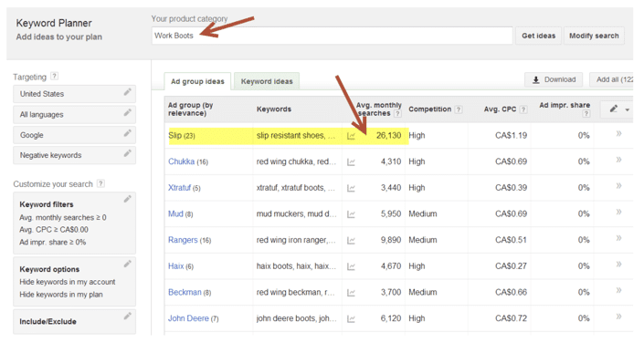
Task: Click help icon beside Competition header
Action: (x=459, y=109)
